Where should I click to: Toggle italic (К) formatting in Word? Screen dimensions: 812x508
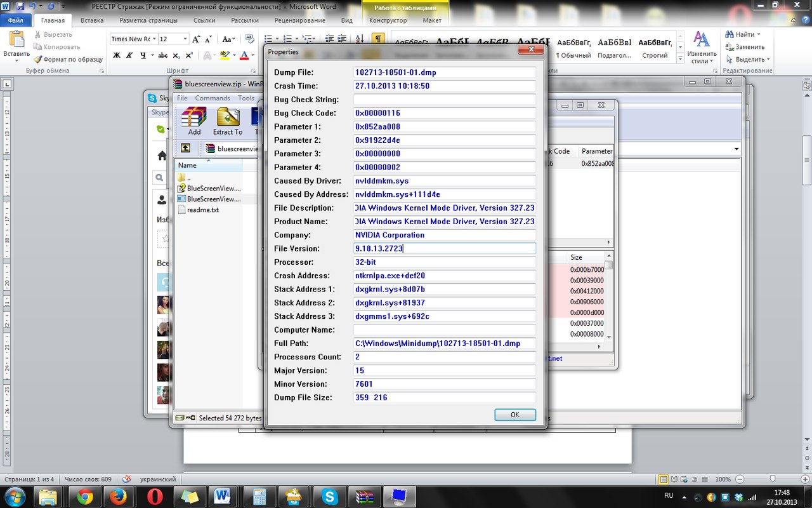pos(129,55)
